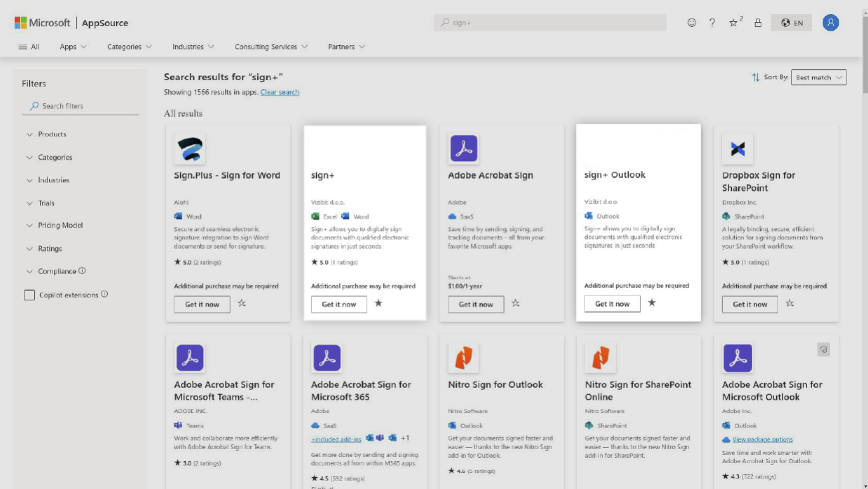Open the Adobe Acrobat Sign app icon

464,148
